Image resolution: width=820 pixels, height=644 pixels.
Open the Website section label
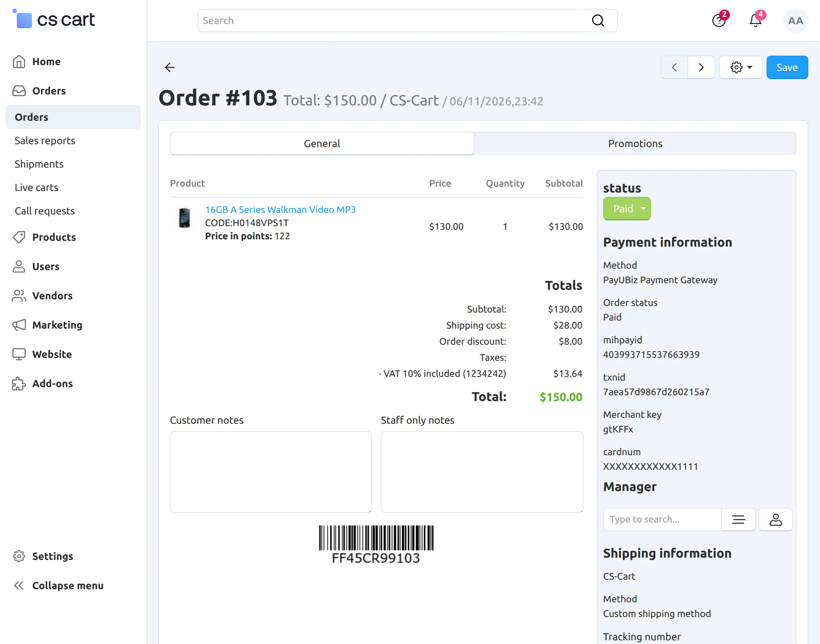coord(52,355)
